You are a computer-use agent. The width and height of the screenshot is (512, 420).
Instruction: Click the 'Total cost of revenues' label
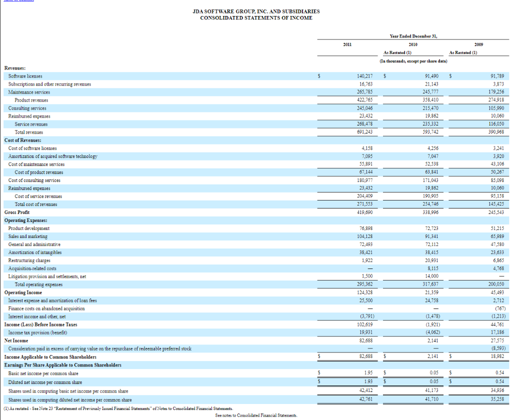[36, 204]
